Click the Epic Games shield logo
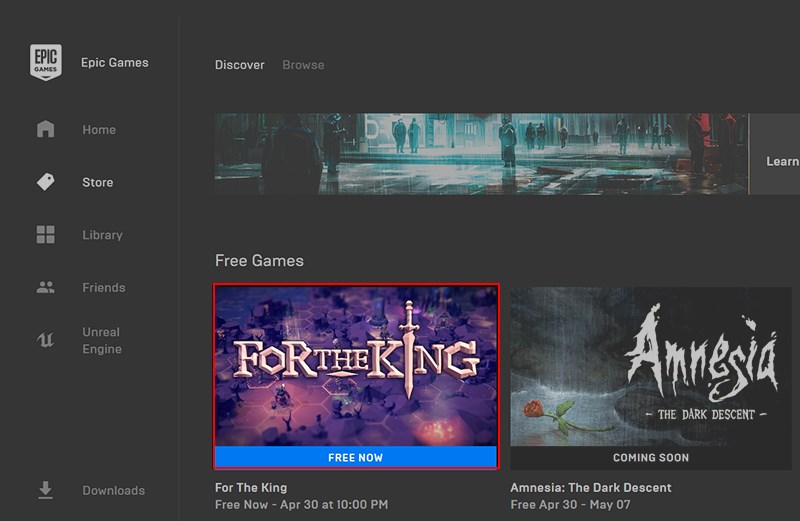 pos(45,62)
